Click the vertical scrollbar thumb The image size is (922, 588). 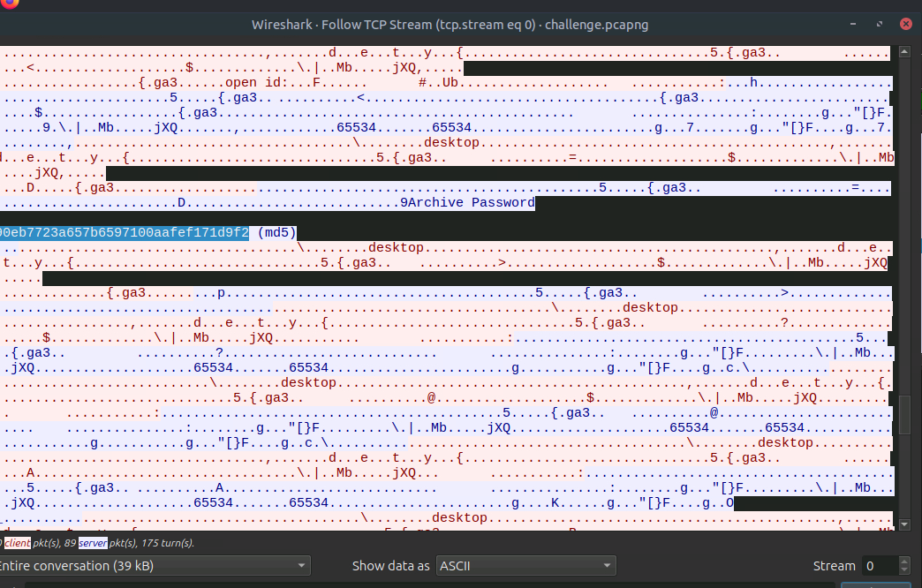point(903,415)
